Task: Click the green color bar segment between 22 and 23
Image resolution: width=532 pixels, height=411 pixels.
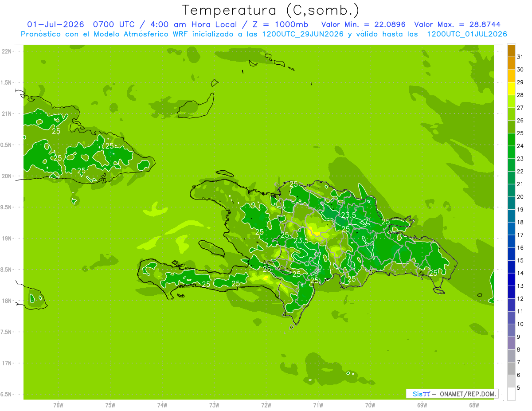Action: pyautogui.click(x=511, y=165)
